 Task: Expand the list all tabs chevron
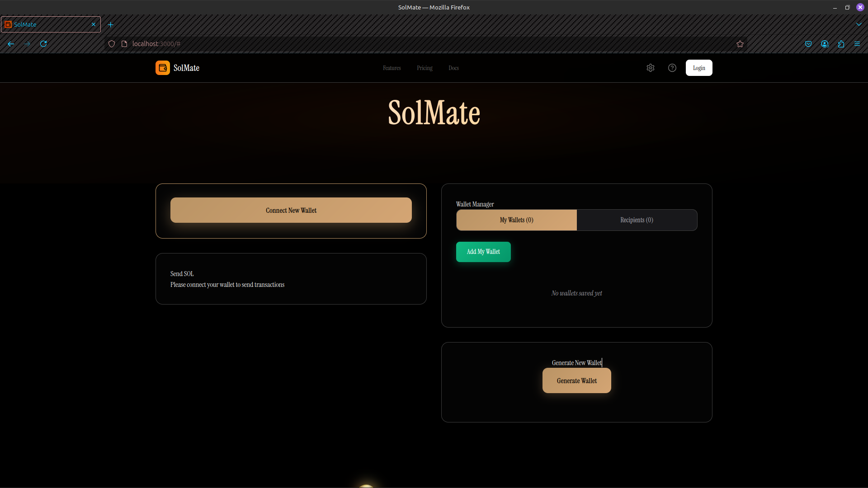[859, 24]
